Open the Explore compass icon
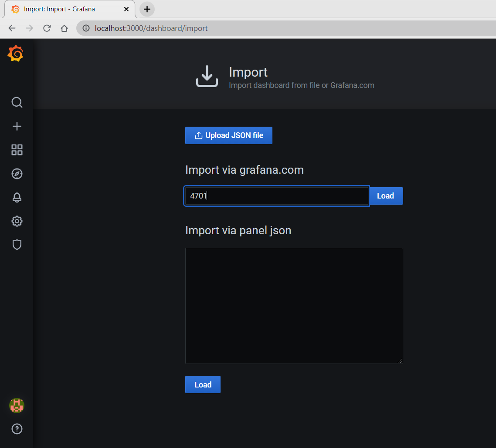The height and width of the screenshot is (448, 496). (x=17, y=174)
